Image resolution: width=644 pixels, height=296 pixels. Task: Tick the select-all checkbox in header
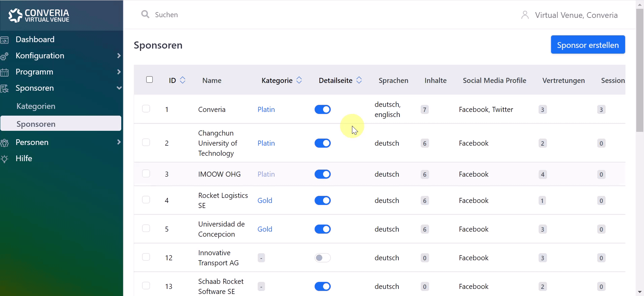click(150, 80)
